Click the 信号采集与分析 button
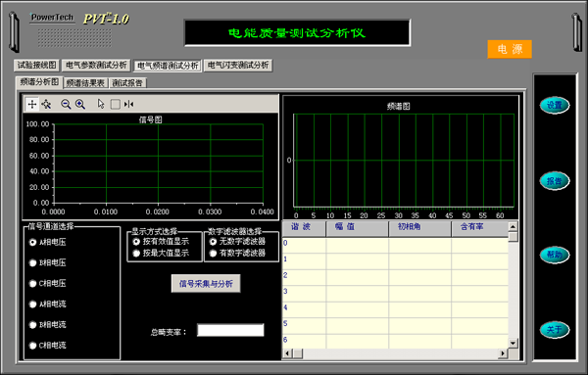This screenshot has height=375, width=588. (206, 284)
